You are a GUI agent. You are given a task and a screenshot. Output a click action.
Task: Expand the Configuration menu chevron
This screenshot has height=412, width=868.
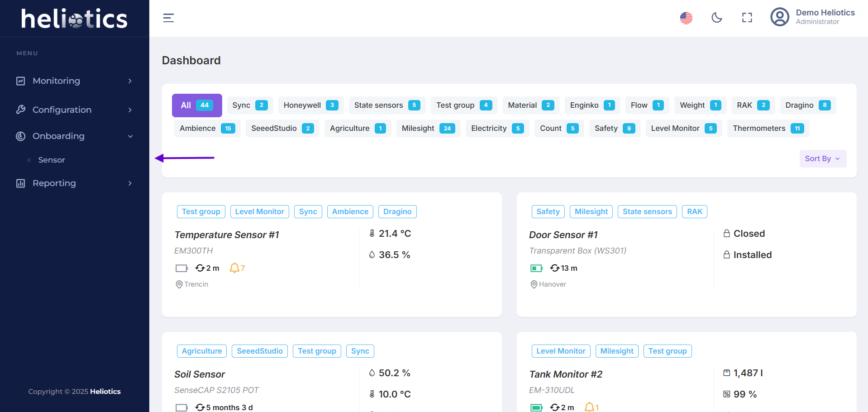point(130,110)
